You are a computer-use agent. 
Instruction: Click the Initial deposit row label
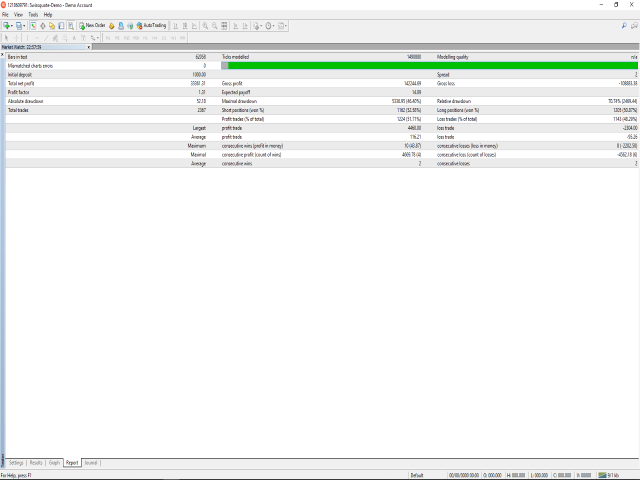pos(20,75)
